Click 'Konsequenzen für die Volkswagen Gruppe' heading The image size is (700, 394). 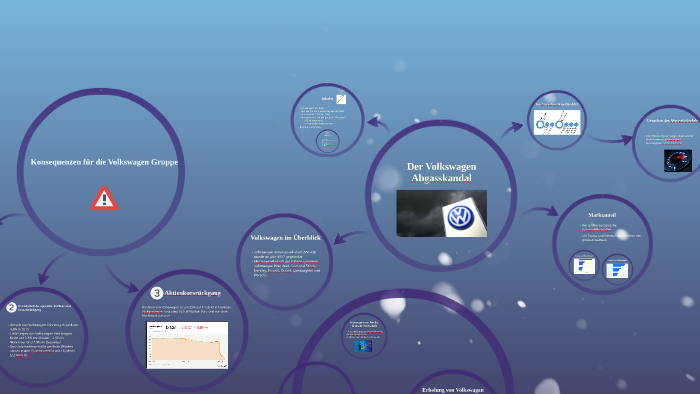coord(104,162)
